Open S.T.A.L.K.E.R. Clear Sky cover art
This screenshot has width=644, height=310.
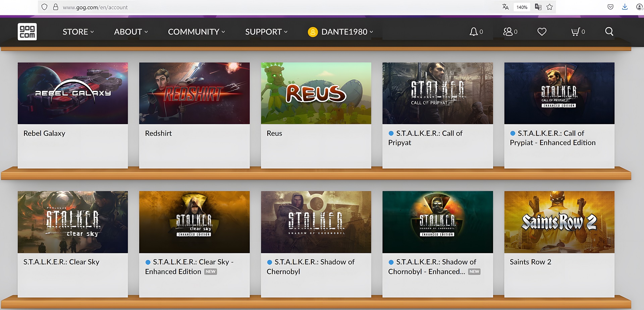tap(73, 222)
